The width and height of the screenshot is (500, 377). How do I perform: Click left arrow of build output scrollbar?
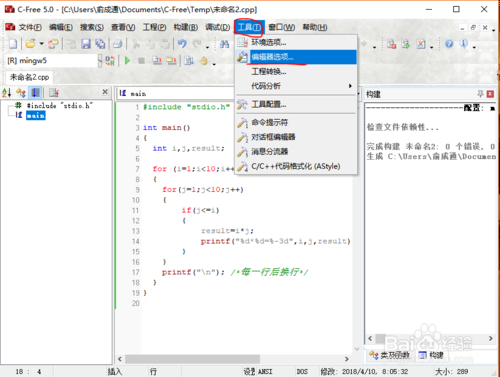click(x=370, y=338)
